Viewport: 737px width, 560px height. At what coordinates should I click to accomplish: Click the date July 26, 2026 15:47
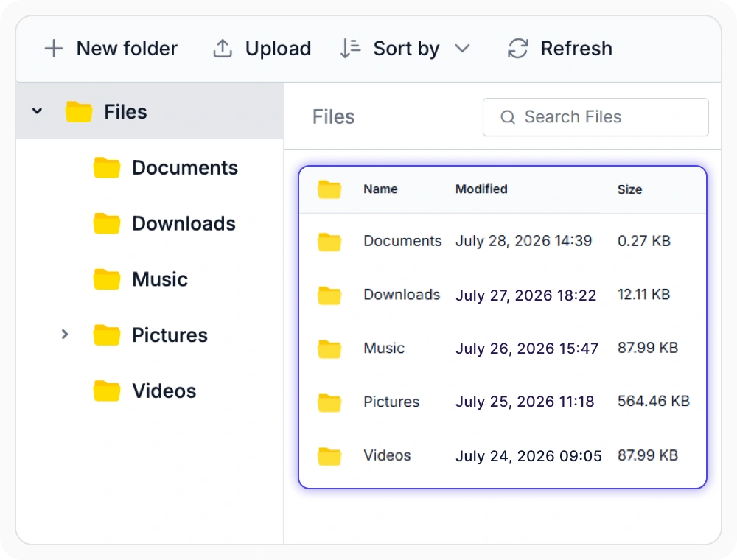(x=527, y=349)
